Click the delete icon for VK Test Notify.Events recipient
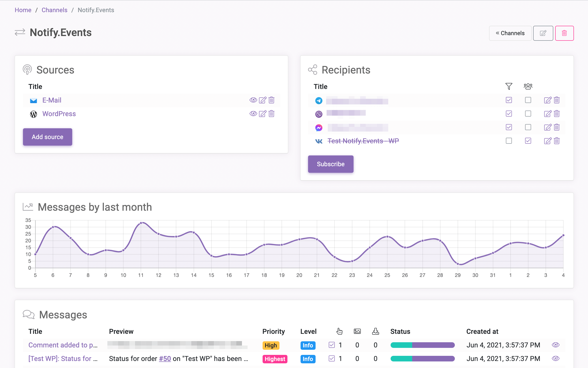The width and height of the screenshot is (588, 368). coord(557,140)
